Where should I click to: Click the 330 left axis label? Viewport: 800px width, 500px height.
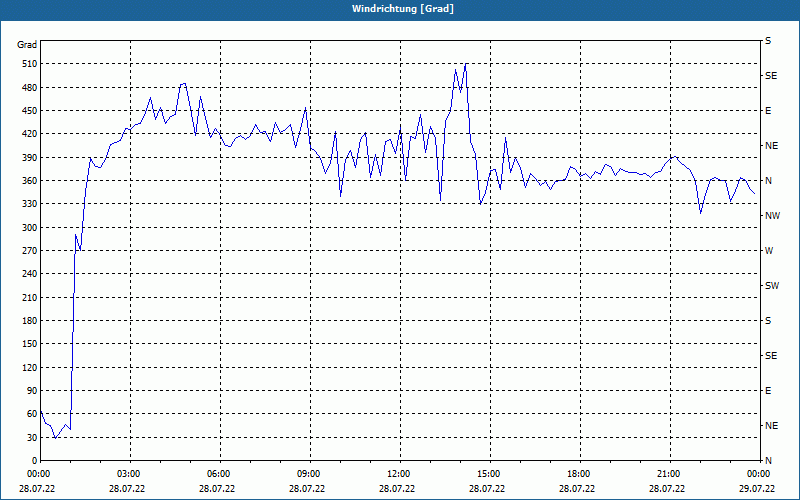point(30,204)
